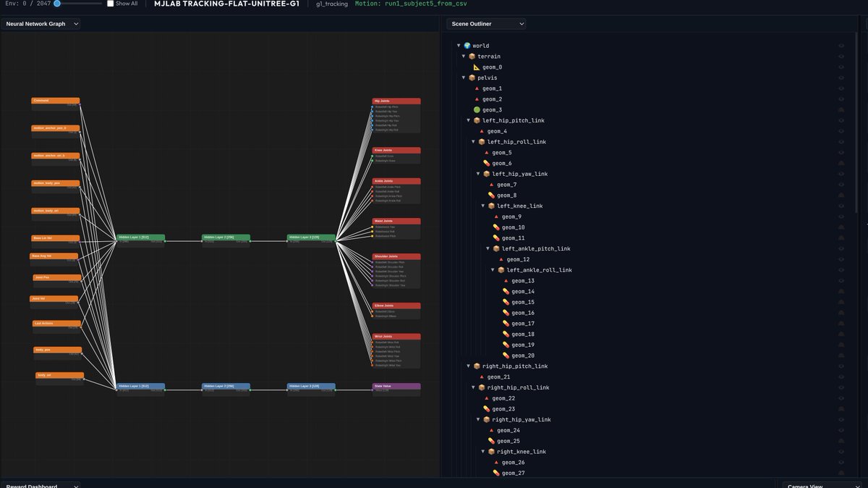This screenshot has width=868, height=488.
Task: Toggle visibility icon for geom_6 row
Action: point(841,163)
